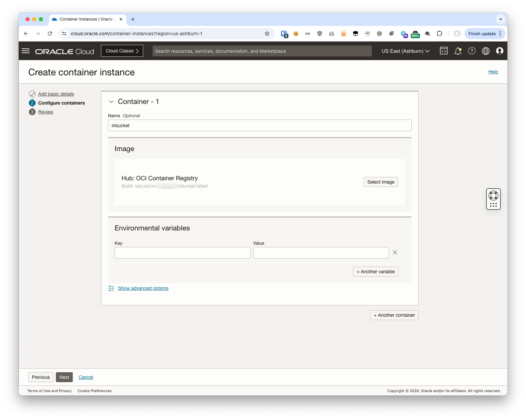Close the Container Instances tab
Viewport: 526px width, 420px height.
pos(121,19)
